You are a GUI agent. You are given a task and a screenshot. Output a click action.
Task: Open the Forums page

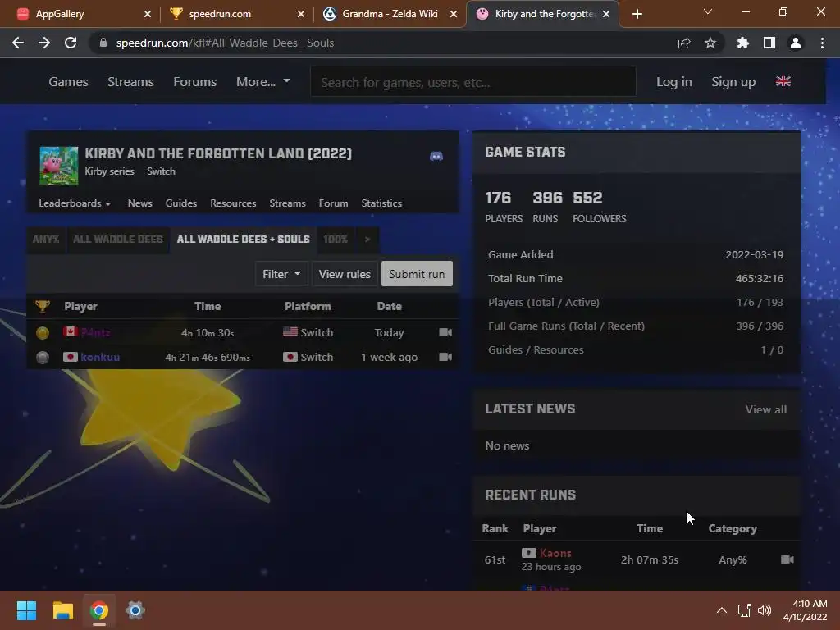coord(195,82)
